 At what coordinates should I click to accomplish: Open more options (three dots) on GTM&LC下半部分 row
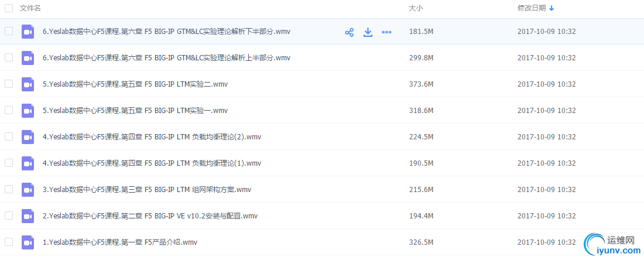[386, 32]
